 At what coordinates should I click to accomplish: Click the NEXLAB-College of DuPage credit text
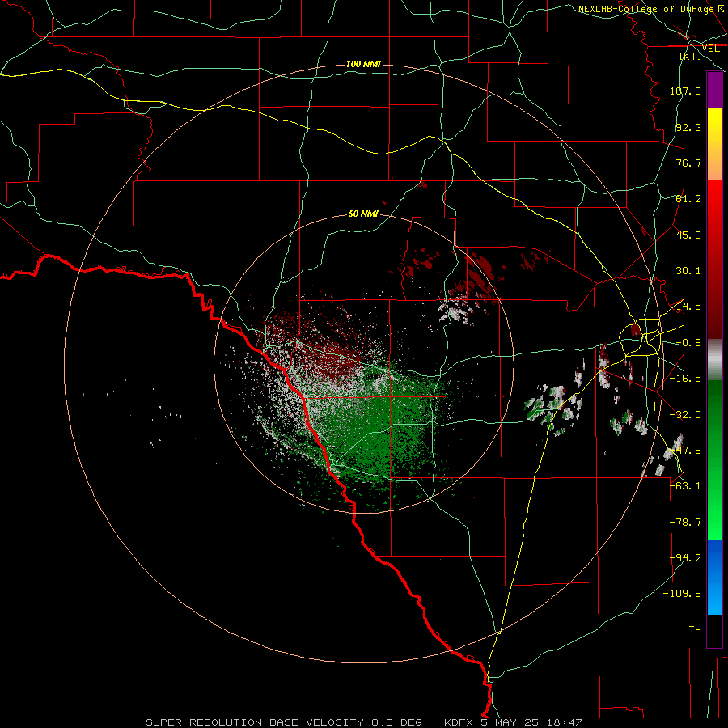[645, 9]
